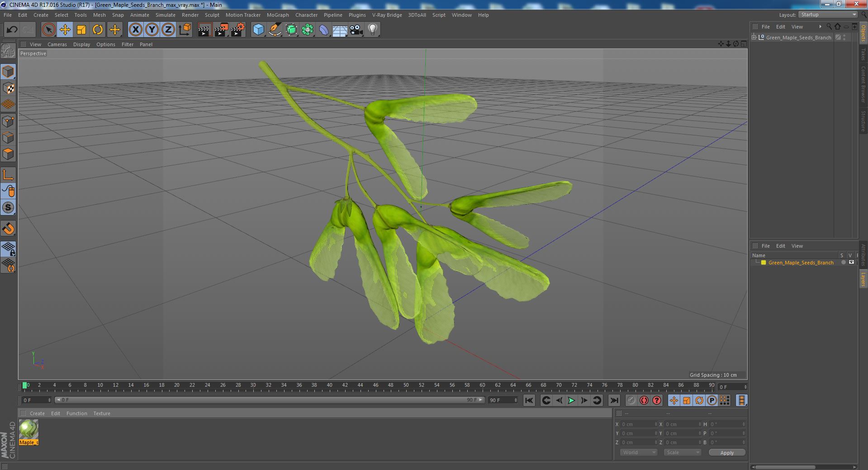Select Green_Maple_Seeds_Branch layer in Layers panel
This screenshot has height=470, width=868.
point(801,263)
